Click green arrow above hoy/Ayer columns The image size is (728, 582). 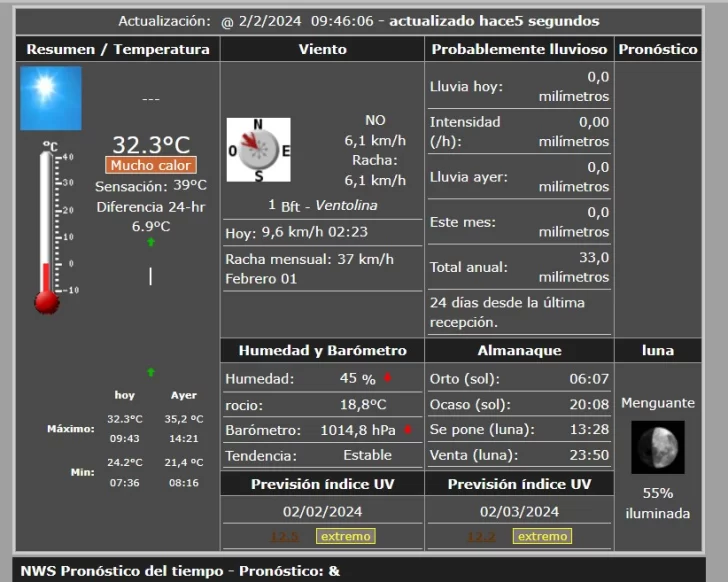pos(151,372)
